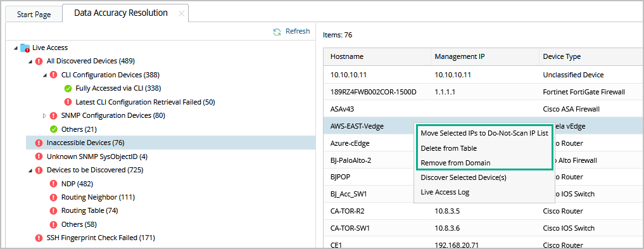Click green check icon beside Fully Accessed via CLI
The height and width of the screenshot is (249, 644).
(68, 88)
